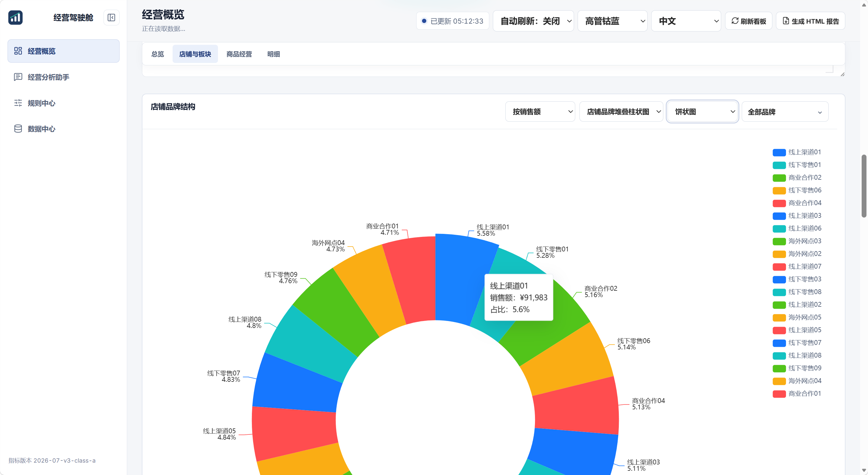The image size is (868, 475).
Task: Toggle 线下零售09 legend entry
Action: (797, 368)
